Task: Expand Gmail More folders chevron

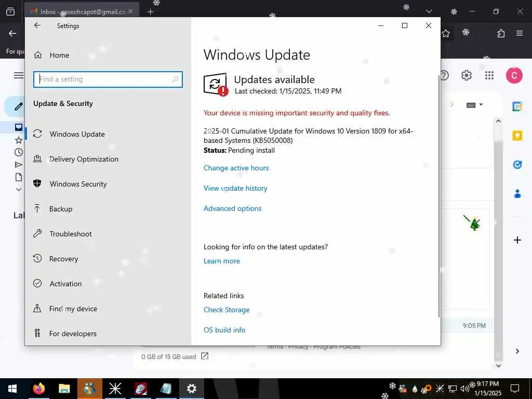Action: 19,189
